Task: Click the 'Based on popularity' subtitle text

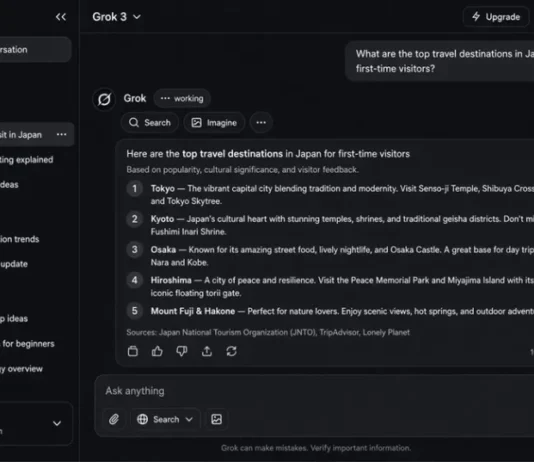Action: click(x=242, y=170)
